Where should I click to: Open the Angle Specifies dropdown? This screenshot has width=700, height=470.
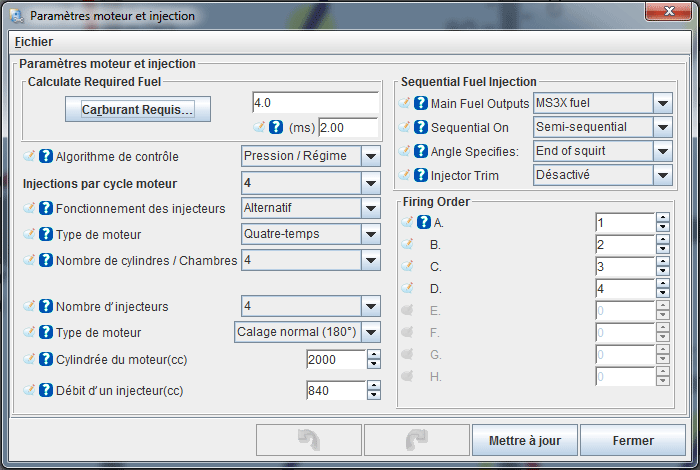(x=662, y=151)
